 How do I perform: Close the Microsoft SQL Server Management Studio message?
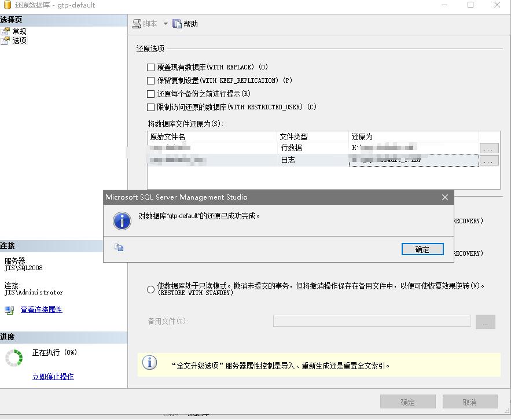445,197
